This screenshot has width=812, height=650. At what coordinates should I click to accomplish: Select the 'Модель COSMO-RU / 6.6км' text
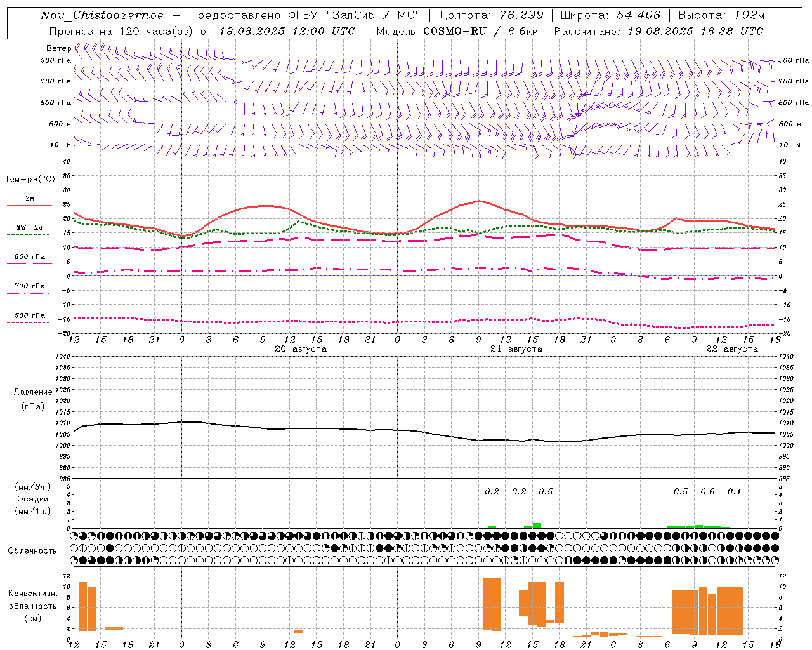click(457, 31)
